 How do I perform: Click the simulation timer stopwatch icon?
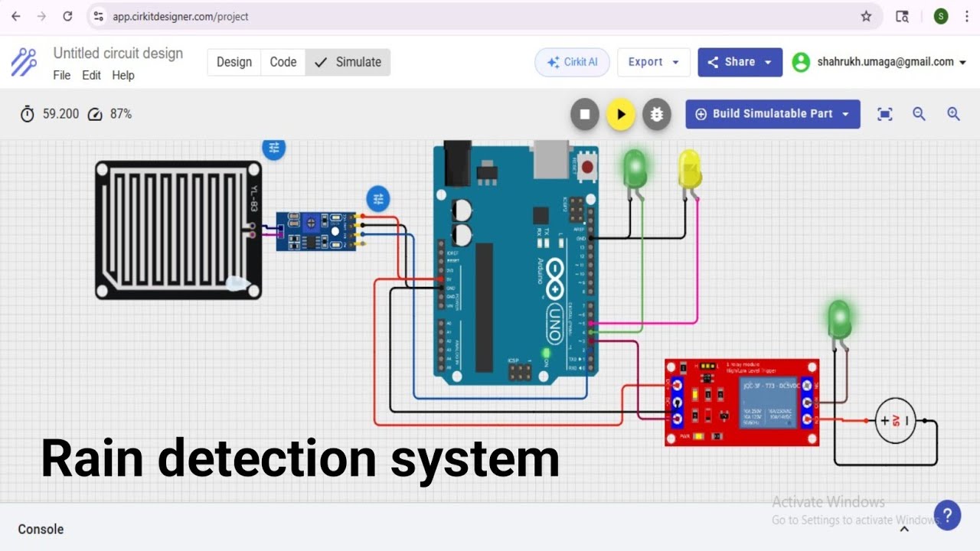point(28,114)
